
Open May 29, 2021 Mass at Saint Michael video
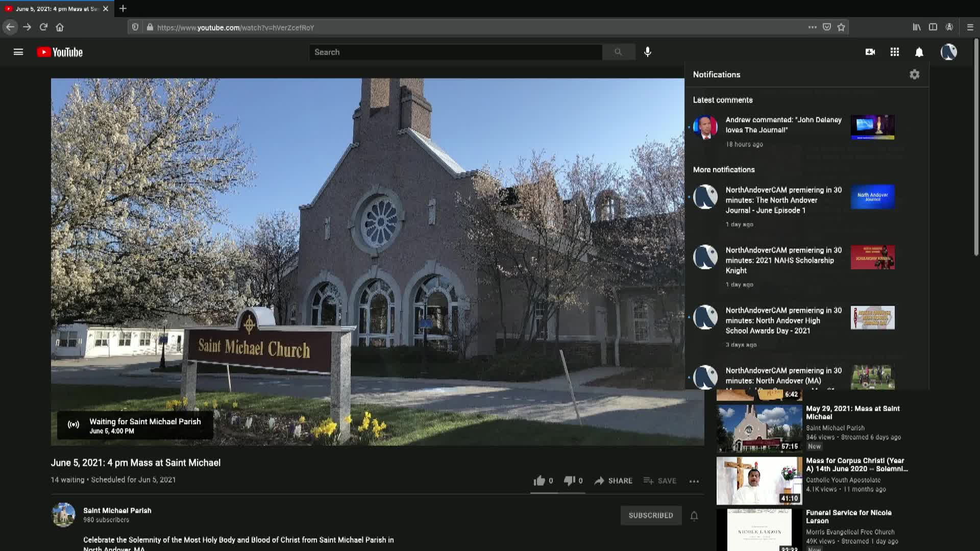coord(852,412)
